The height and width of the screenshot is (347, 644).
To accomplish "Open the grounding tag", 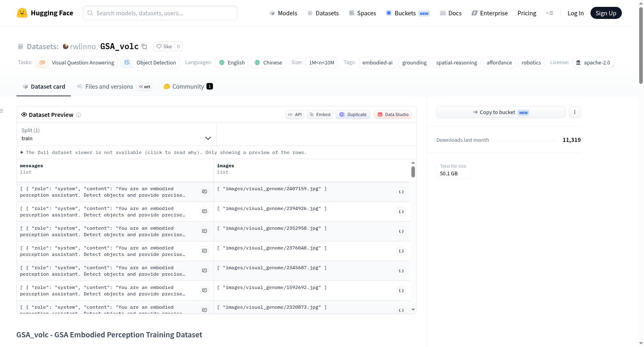I will 414,62.
